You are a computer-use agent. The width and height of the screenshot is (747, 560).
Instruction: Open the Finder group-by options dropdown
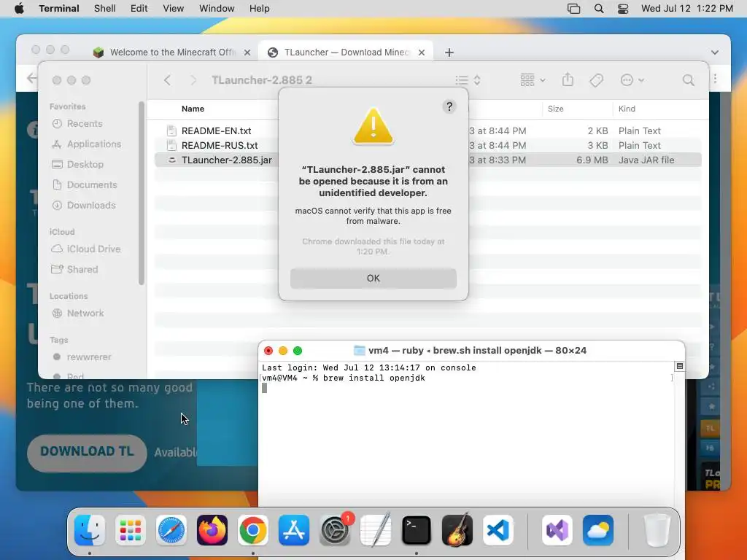pos(533,80)
